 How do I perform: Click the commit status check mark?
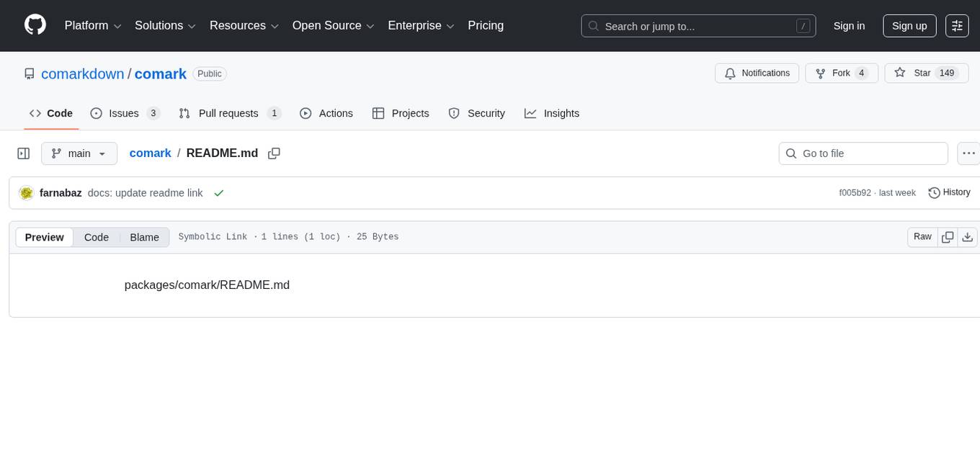pyautogui.click(x=219, y=192)
